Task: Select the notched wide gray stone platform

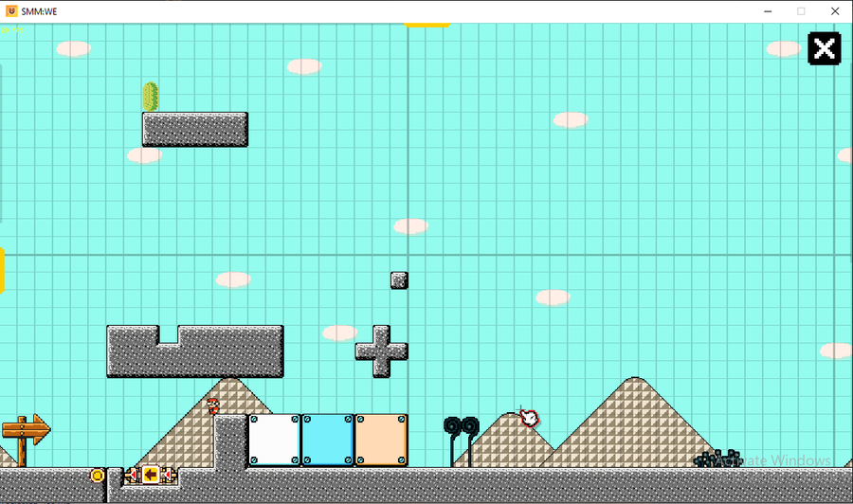Action: click(x=194, y=351)
